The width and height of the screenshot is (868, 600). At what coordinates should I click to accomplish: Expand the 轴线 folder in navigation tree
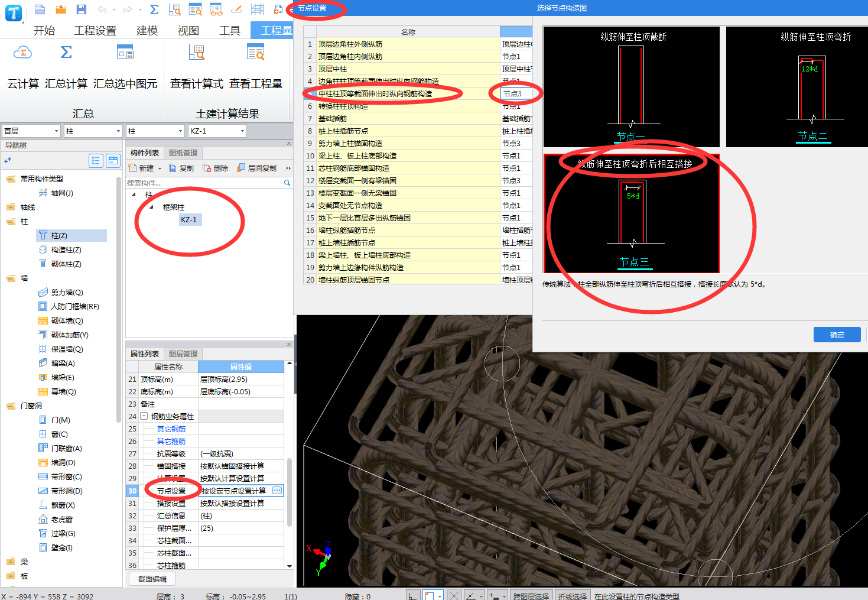tap(10, 207)
